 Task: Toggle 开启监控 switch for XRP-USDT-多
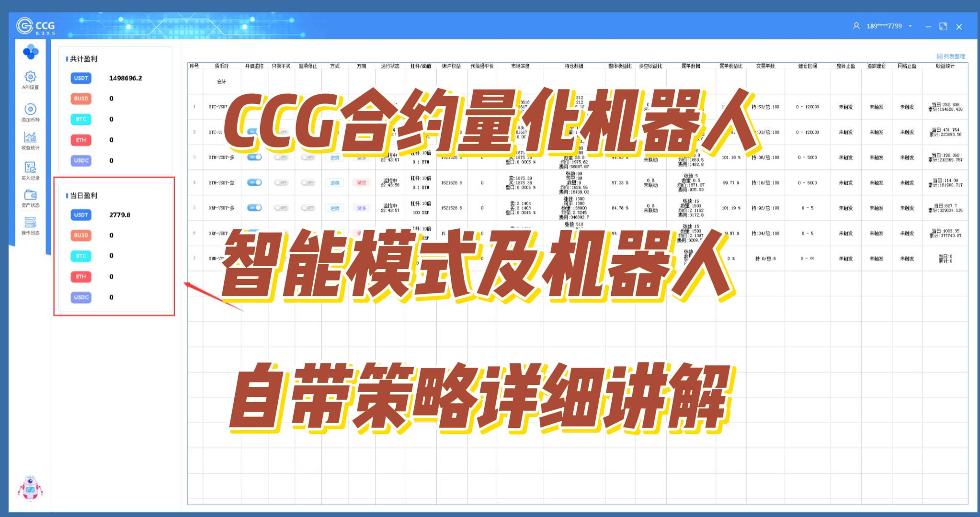(254, 208)
